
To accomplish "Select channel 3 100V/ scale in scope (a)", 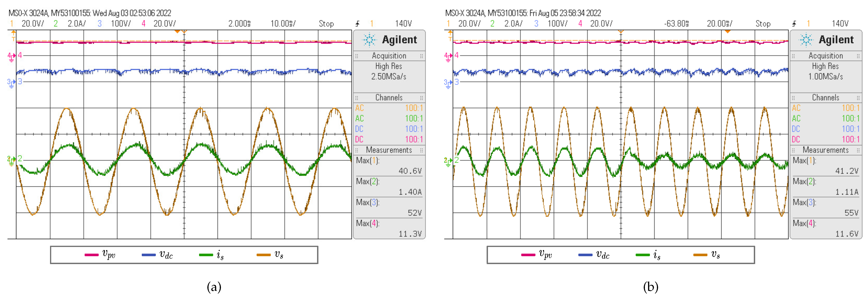I will click(x=121, y=24).
